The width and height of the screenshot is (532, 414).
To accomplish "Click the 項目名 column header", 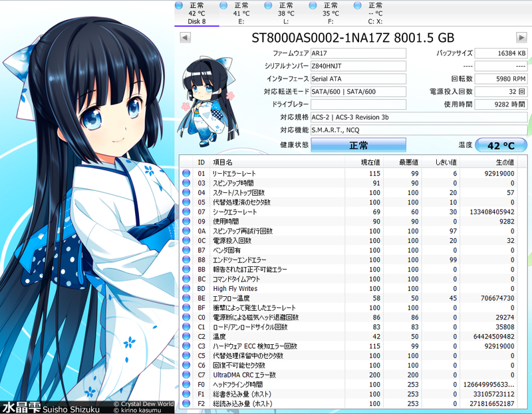I will click(x=277, y=162).
